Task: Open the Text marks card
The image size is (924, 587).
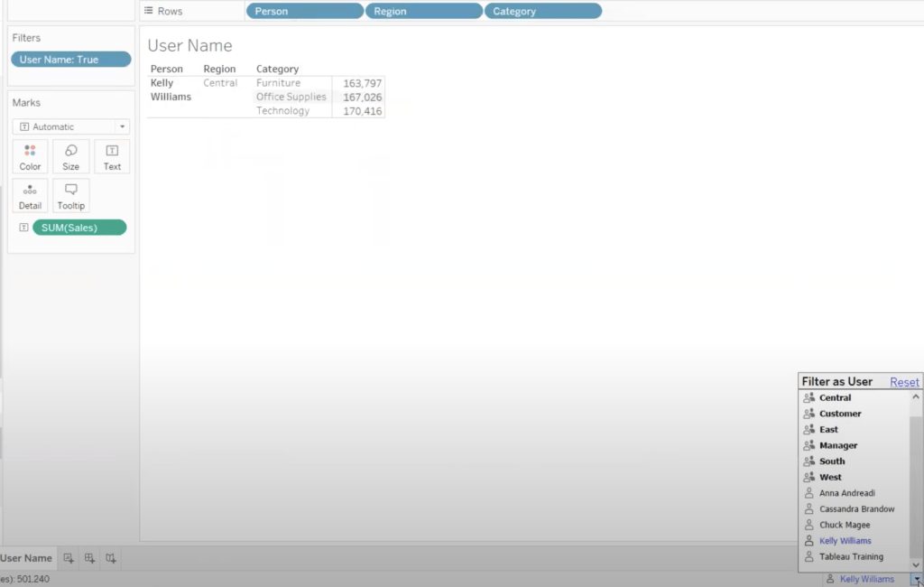Action: point(112,156)
